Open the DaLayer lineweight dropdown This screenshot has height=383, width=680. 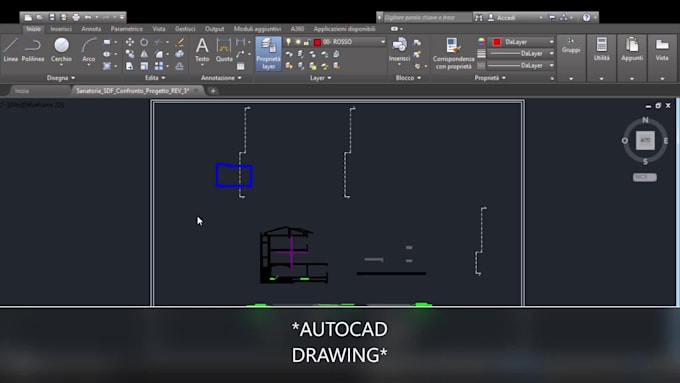pos(552,53)
